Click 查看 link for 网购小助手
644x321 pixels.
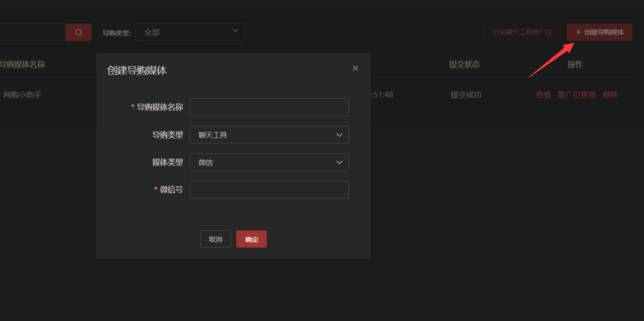tap(543, 95)
